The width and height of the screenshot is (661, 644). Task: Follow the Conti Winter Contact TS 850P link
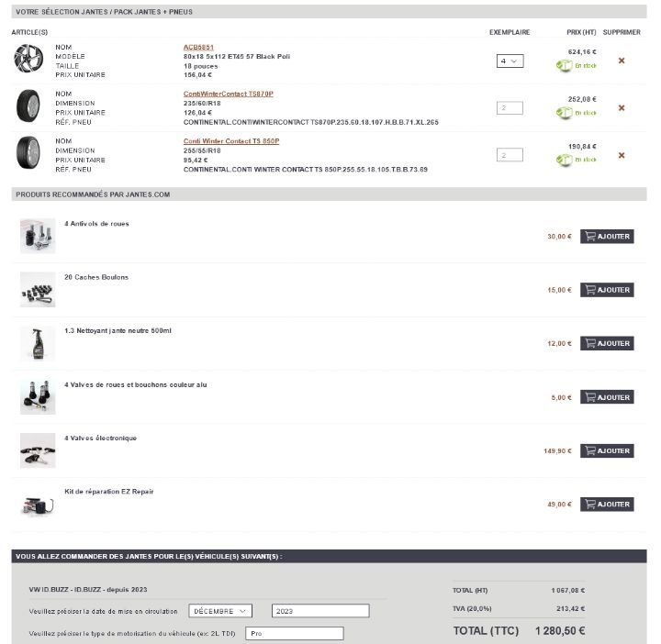(x=231, y=141)
